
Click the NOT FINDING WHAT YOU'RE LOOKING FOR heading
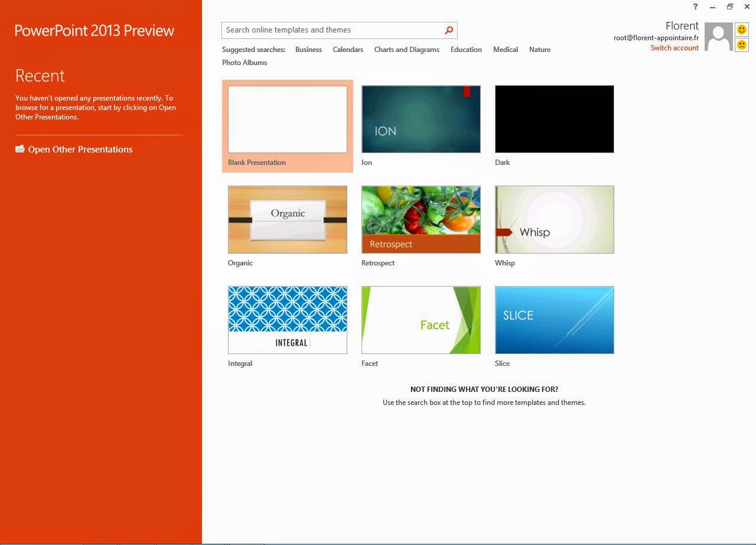[484, 390]
